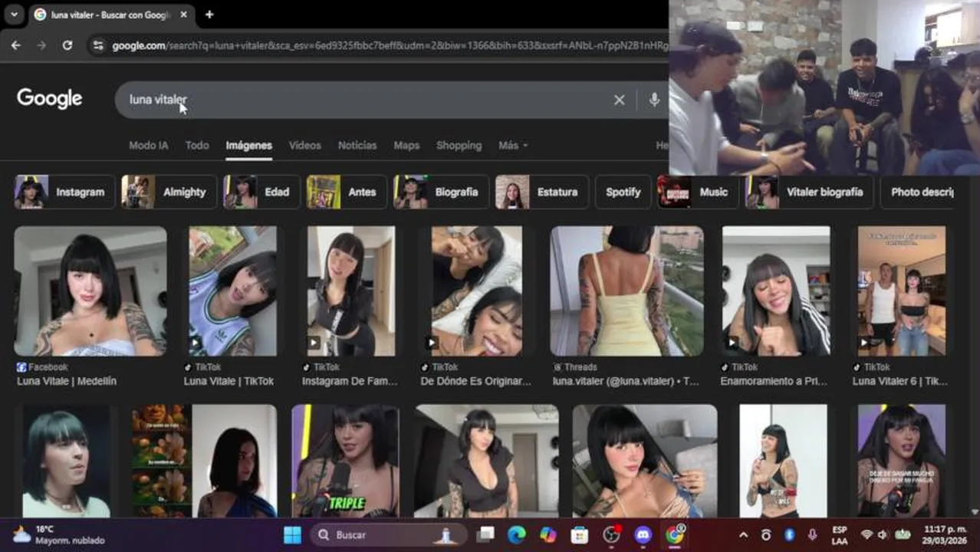Switch to the Modo IA tab

coord(148,145)
